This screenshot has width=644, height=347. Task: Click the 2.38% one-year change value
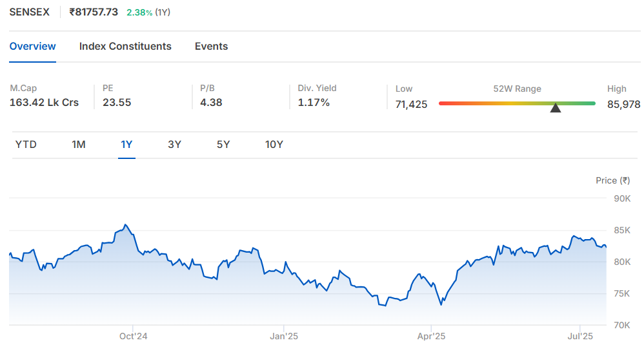[x=139, y=12]
